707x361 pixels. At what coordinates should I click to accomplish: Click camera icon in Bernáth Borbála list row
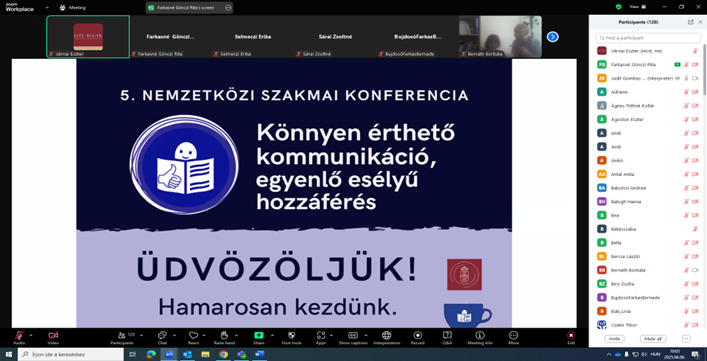695,270
